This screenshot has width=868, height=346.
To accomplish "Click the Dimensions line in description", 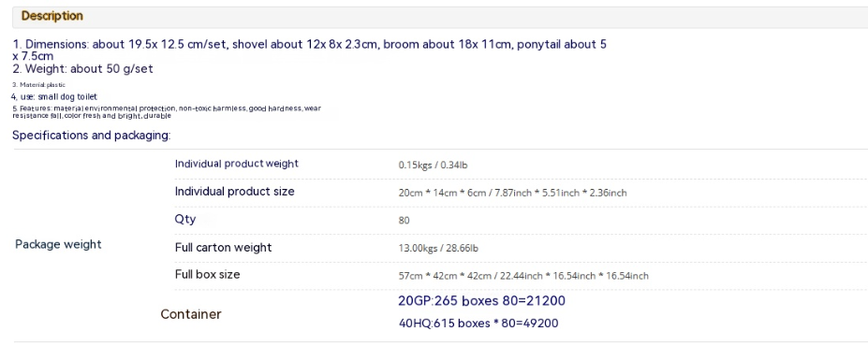I will [309, 50].
